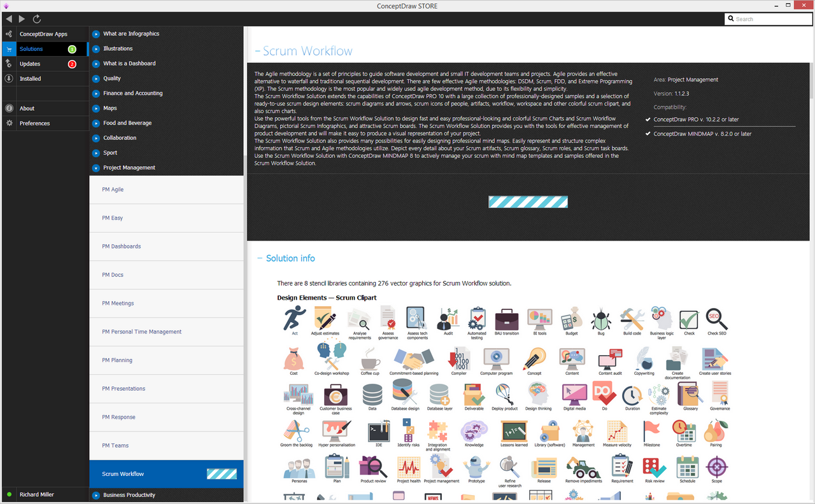Open the Updates section
This screenshot has height=504, width=815.
(x=45, y=64)
